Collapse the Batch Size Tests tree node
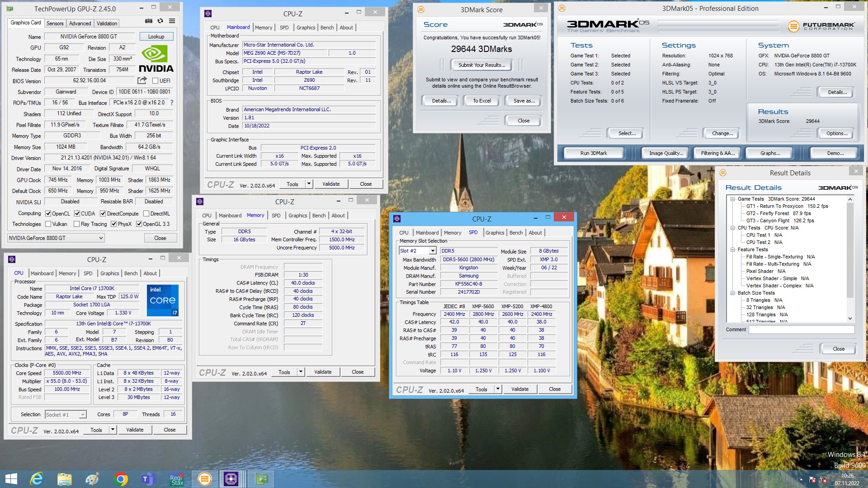This screenshot has width=868, height=488. click(732, 293)
